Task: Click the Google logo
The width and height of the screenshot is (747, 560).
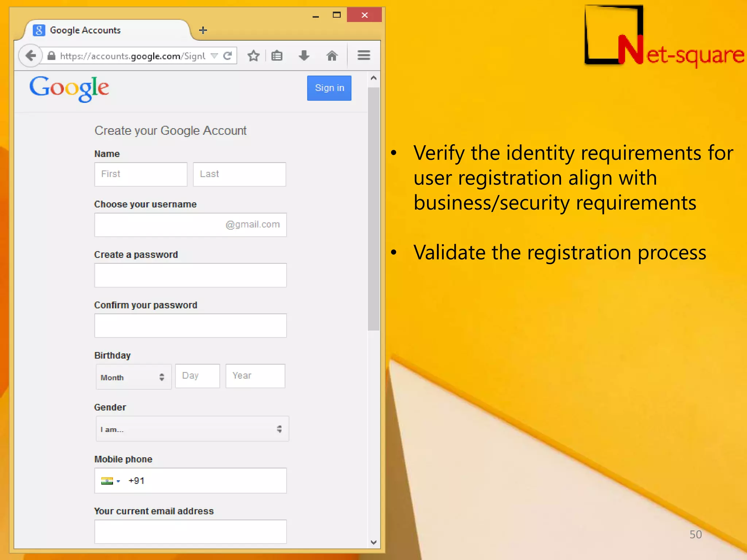Action: (69, 89)
